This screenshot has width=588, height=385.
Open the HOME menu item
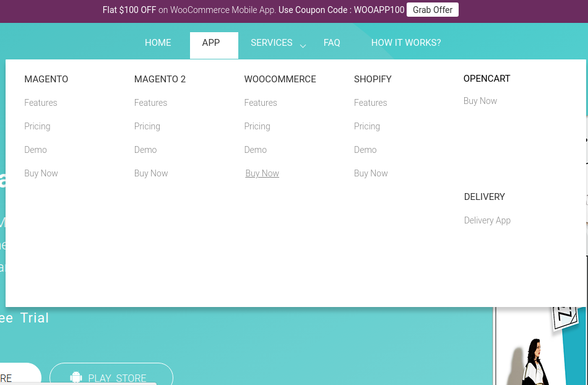click(x=158, y=43)
